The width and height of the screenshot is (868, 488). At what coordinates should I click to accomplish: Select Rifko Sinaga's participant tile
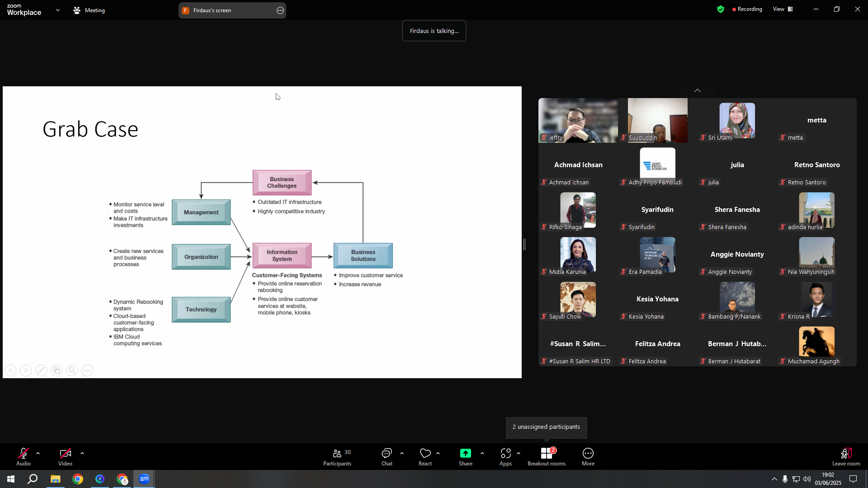tap(578, 210)
